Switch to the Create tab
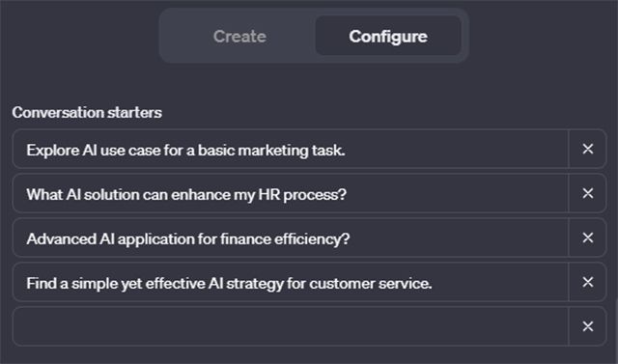This screenshot has width=618, height=364. click(239, 37)
